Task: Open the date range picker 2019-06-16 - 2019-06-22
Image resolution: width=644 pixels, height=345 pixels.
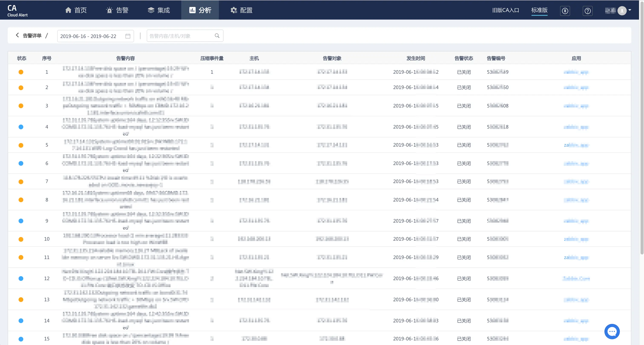Action: pyautogui.click(x=88, y=36)
